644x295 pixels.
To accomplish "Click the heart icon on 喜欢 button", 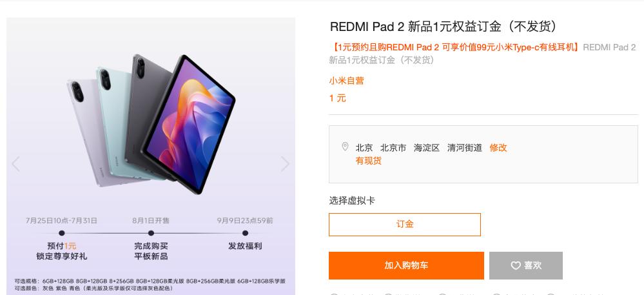I will 516,266.
